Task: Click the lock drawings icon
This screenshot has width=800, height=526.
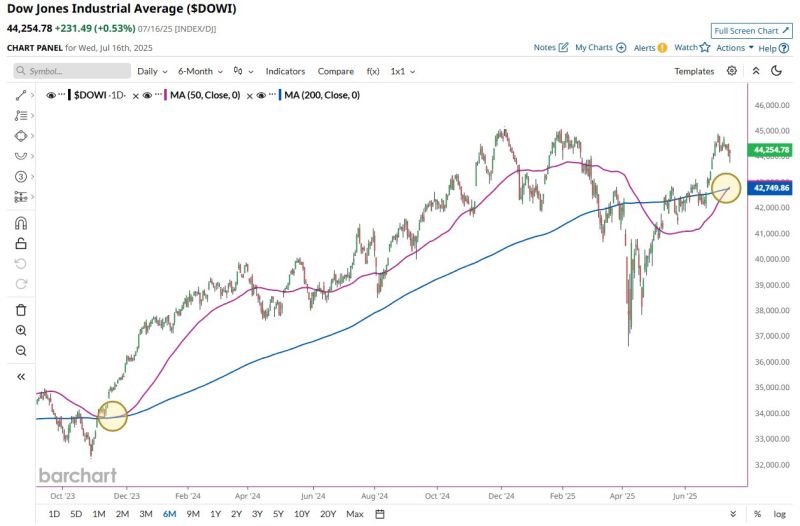Action: click(x=21, y=243)
